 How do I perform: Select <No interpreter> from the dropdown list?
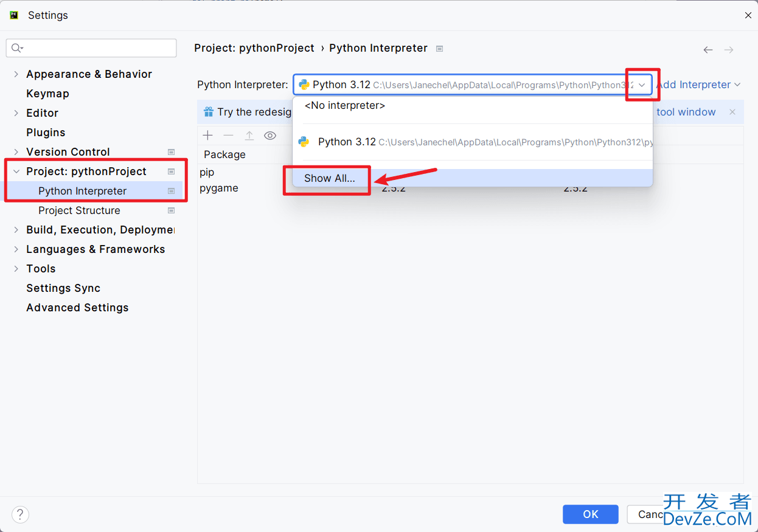pos(473,106)
